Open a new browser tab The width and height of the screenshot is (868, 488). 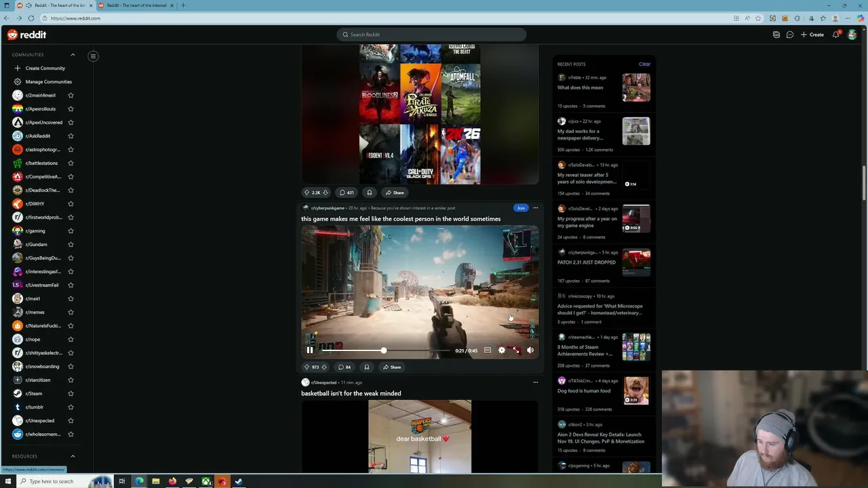(182, 5)
